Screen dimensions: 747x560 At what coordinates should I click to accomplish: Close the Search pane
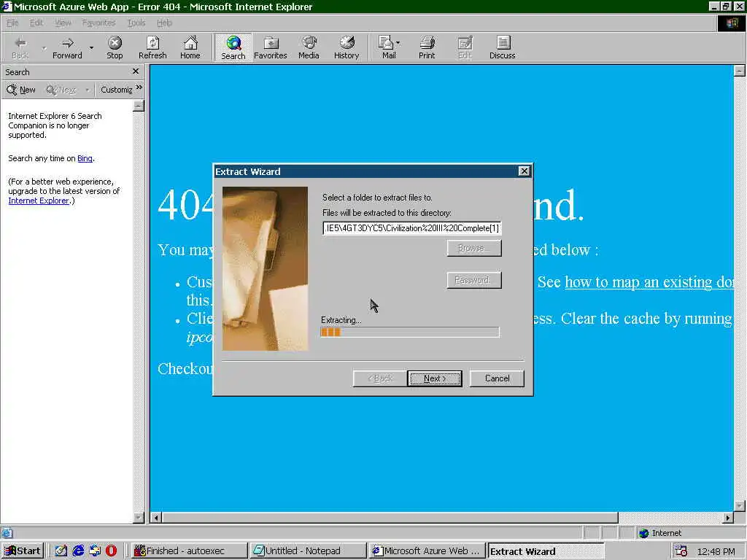[135, 71]
